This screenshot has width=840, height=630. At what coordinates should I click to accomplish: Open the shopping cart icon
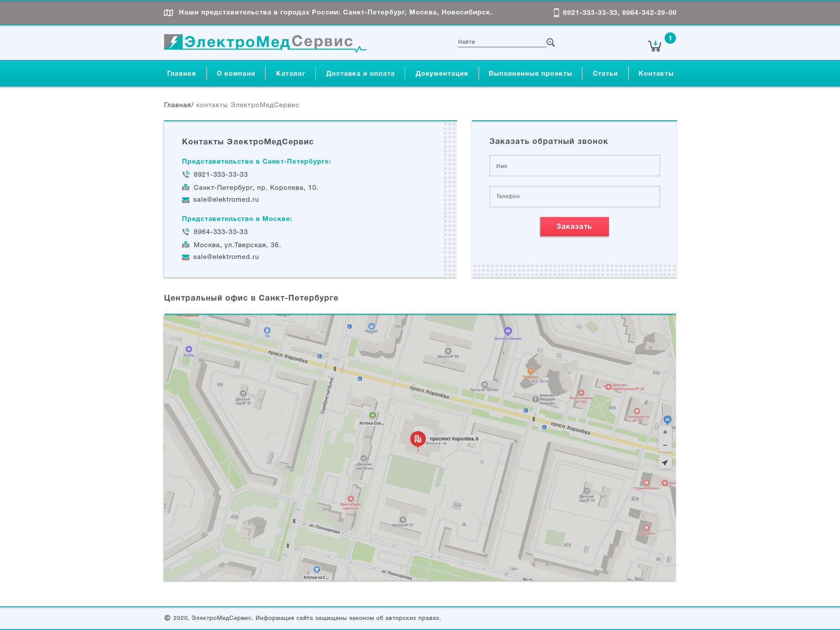(654, 45)
